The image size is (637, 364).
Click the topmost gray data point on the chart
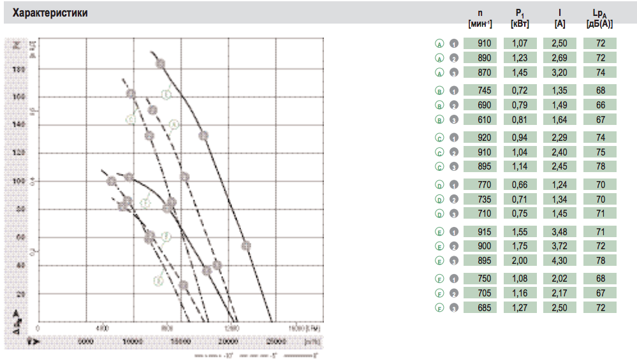coord(160,64)
